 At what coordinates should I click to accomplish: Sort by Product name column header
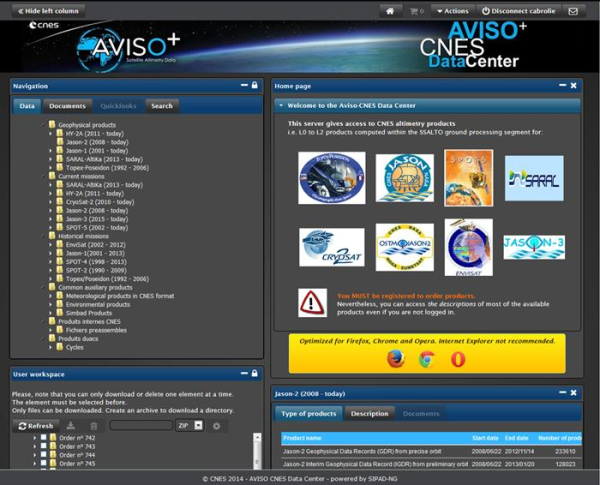point(302,438)
